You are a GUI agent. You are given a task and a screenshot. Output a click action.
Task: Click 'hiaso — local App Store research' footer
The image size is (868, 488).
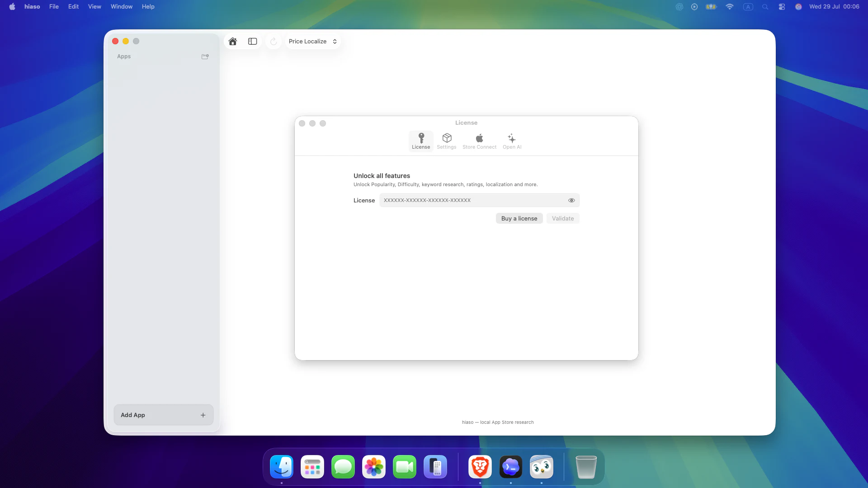498,422
